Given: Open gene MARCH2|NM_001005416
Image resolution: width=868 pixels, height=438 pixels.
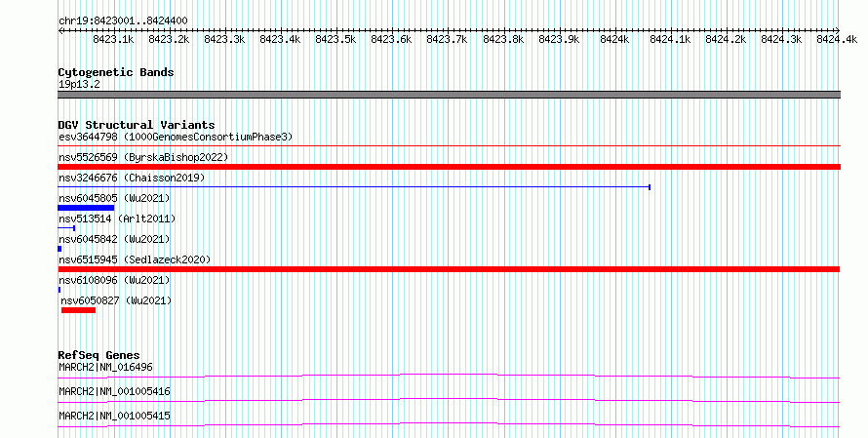Looking at the screenshot, I should pos(114,391).
